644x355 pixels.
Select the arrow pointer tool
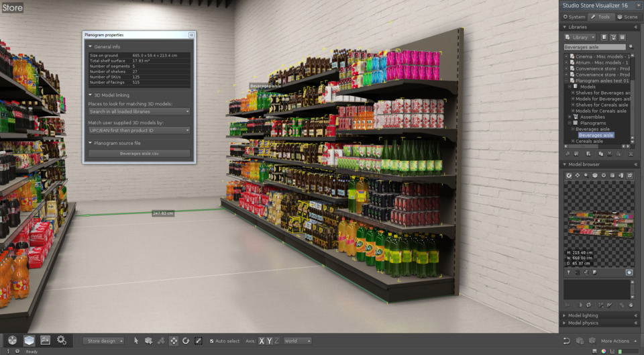click(136, 341)
